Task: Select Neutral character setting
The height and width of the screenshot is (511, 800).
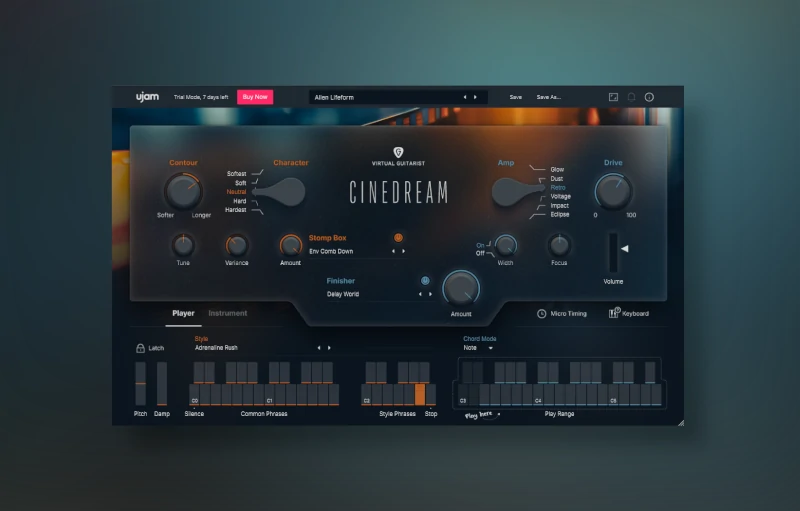Action: coord(236,192)
